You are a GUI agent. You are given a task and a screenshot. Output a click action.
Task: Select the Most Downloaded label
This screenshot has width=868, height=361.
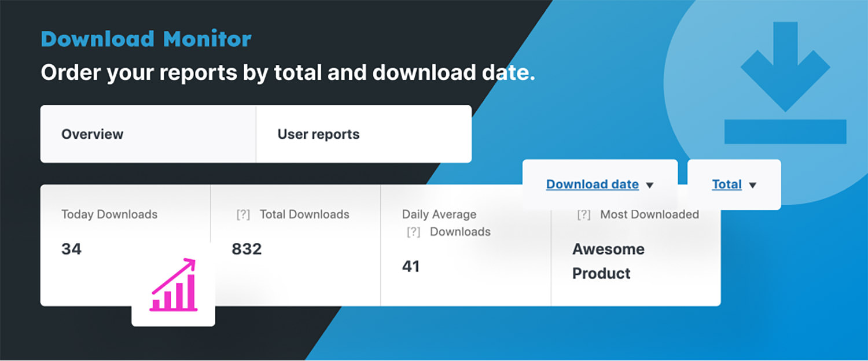pos(649,215)
